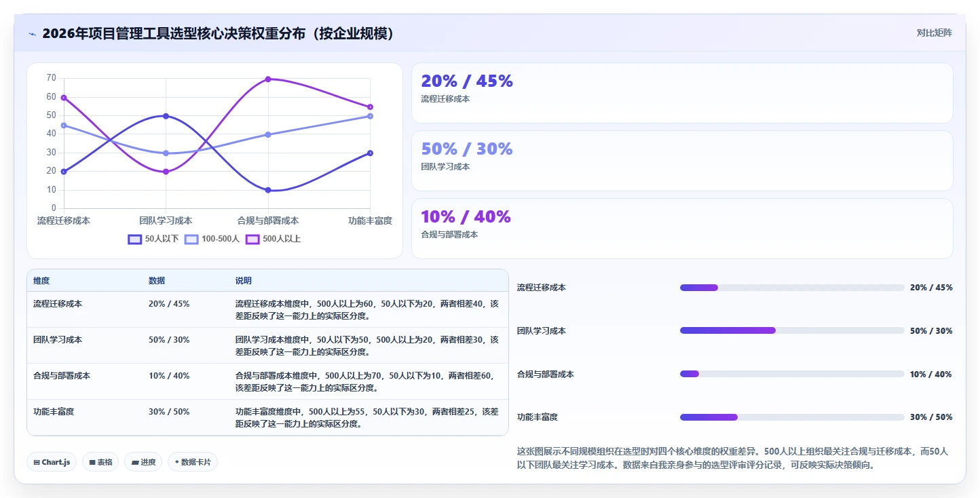Click the 对比矩阵 label in the header
This screenshot has height=498, width=980.
(934, 33)
